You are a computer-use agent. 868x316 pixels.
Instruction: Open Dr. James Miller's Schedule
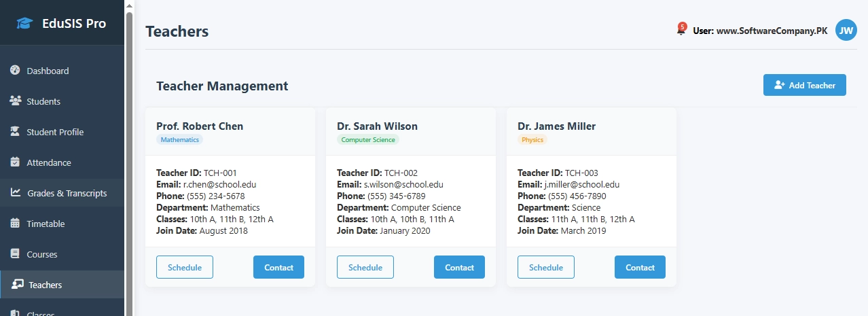(546, 267)
